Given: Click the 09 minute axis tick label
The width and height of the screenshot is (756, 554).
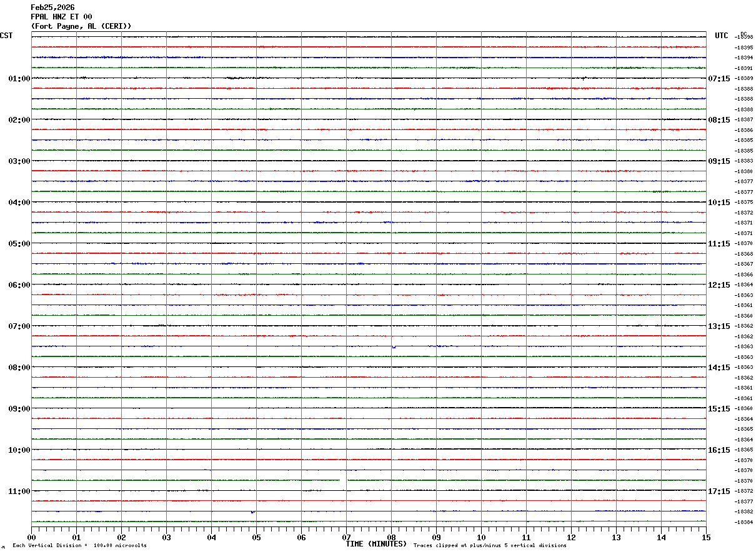Looking at the screenshot, I should point(436,537).
